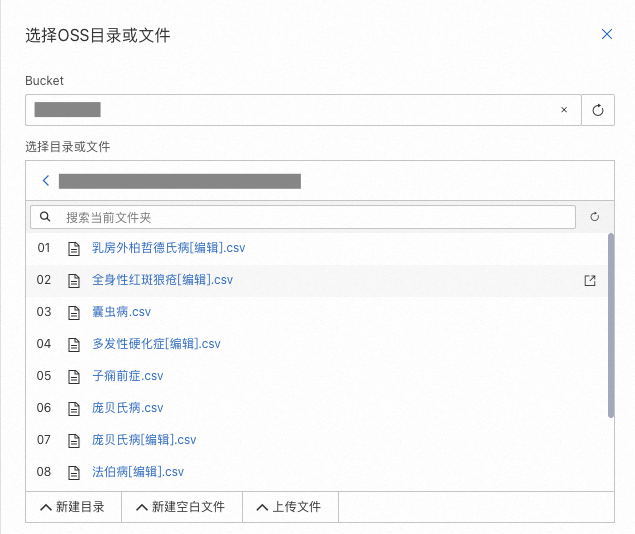Click 新建目录 to create a directory

(x=73, y=507)
